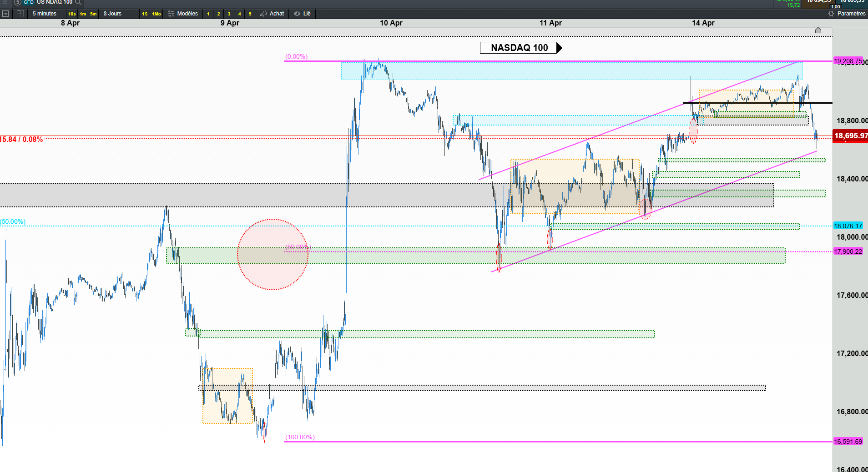868x472 pixels.
Task: Select the 1S period shortcut
Action: pyautogui.click(x=145, y=14)
